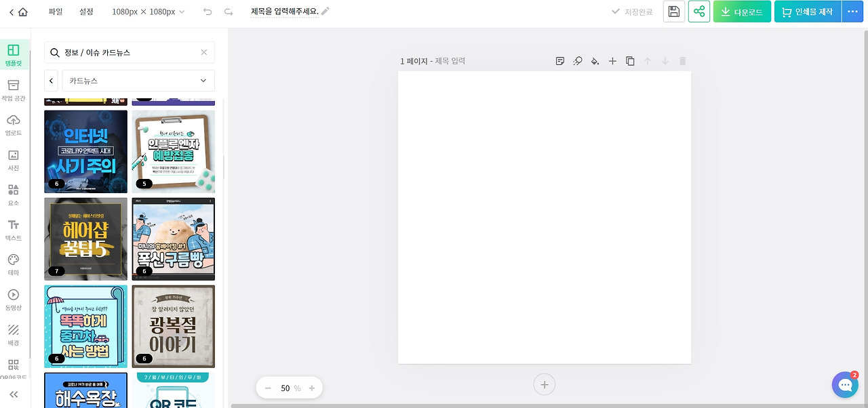868x408 pixels.
Task: Increase zoom with the plus beside 50%
Action: (311, 388)
